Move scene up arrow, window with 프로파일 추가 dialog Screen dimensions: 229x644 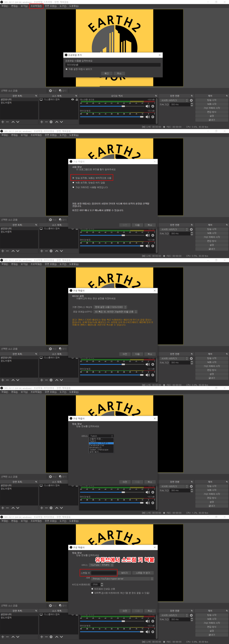click(13, 122)
